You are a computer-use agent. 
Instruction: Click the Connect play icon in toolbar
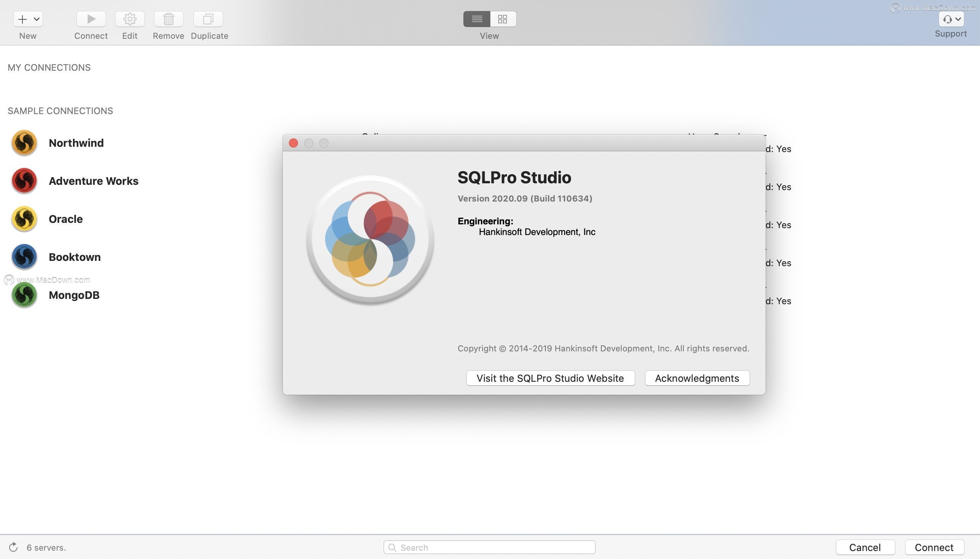click(91, 19)
